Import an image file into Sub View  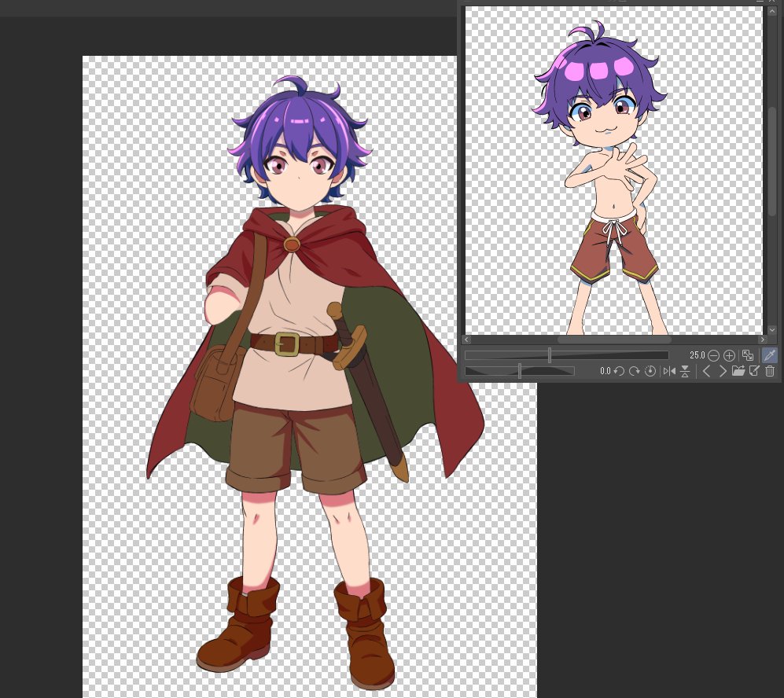738,371
